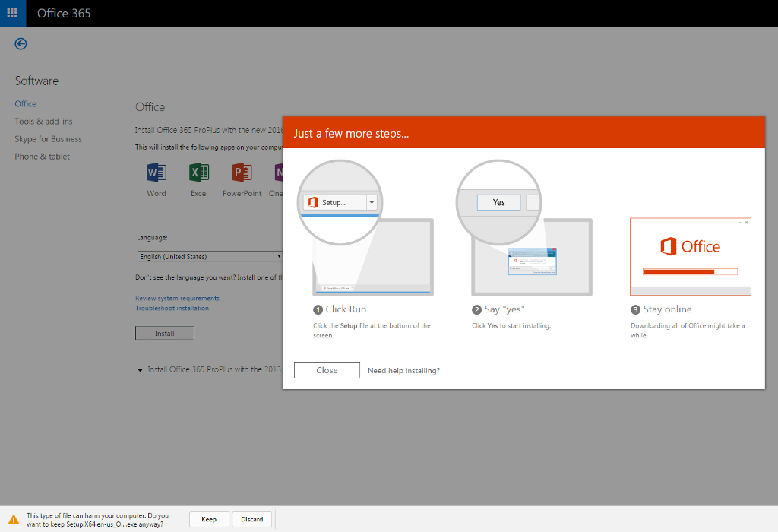The width and height of the screenshot is (778, 532).
Task: Select Tools & add-ins in sidebar
Action: (43, 121)
